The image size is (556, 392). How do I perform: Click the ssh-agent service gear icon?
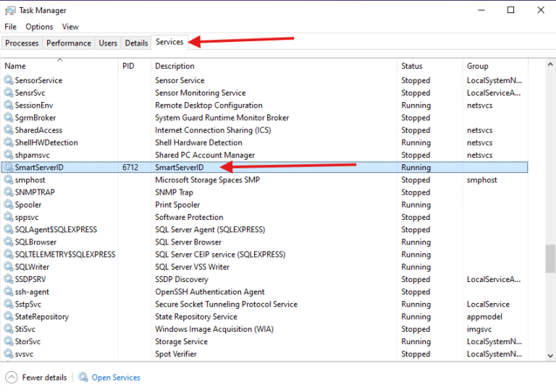[9, 292]
